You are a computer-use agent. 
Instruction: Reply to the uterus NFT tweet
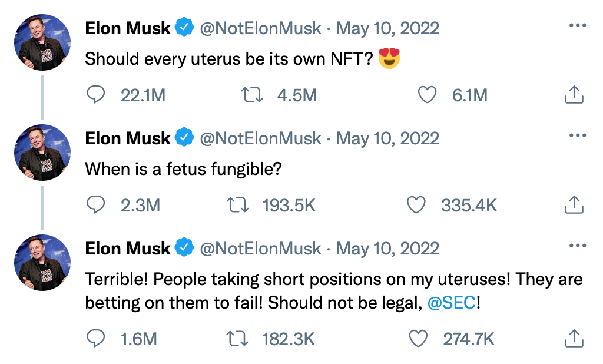[96, 95]
